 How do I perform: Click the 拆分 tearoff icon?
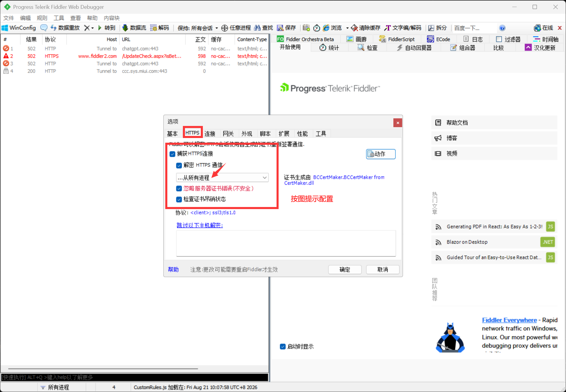click(x=431, y=28)
